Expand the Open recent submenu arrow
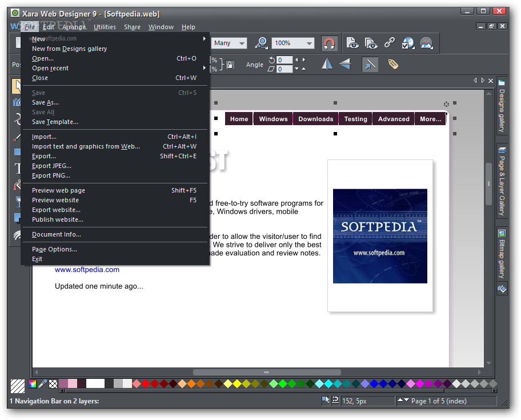The width and height of the screenshot is (521, 420). click(205, 68)
